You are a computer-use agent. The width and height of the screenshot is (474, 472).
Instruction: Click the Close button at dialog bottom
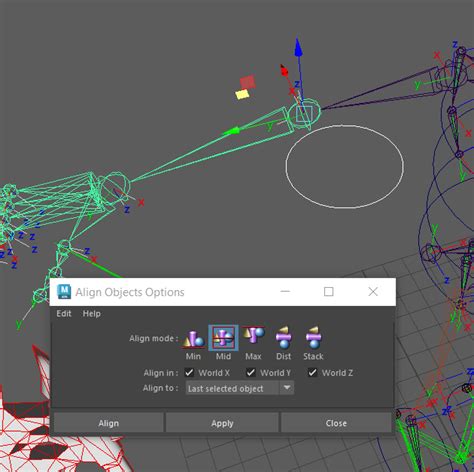pyautogui.click(x=336, y=423)
